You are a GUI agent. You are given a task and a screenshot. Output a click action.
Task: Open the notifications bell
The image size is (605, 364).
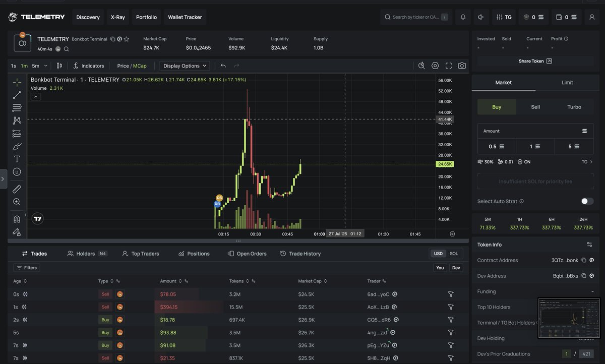click(x=463, y=17)
